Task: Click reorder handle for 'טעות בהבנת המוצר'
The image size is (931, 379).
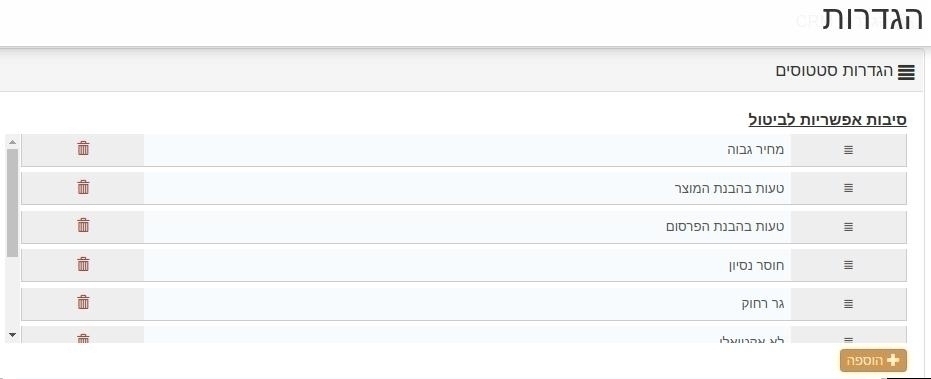Action: 848,188
